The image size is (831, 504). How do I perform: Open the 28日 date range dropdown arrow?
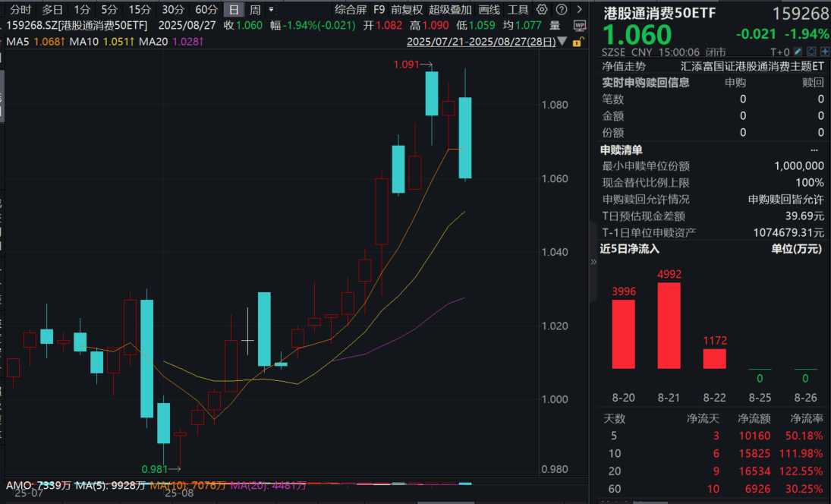[x=561, y=40]
